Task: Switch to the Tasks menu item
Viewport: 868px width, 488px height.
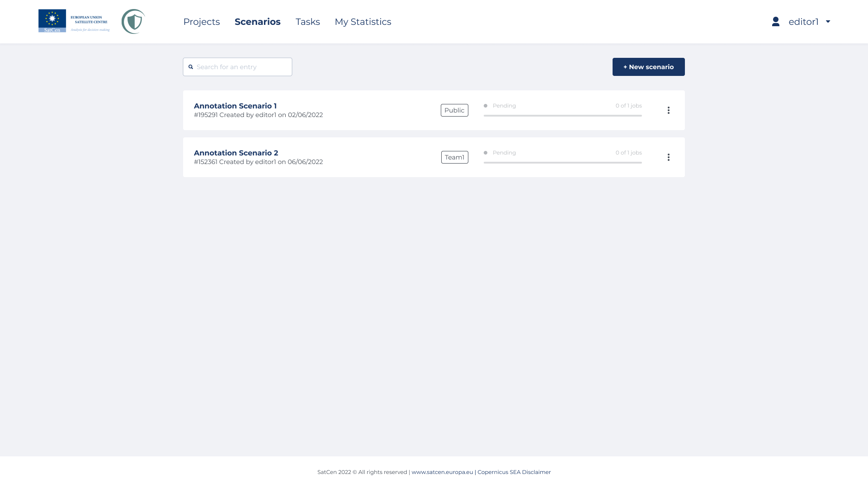Action: 307,22
